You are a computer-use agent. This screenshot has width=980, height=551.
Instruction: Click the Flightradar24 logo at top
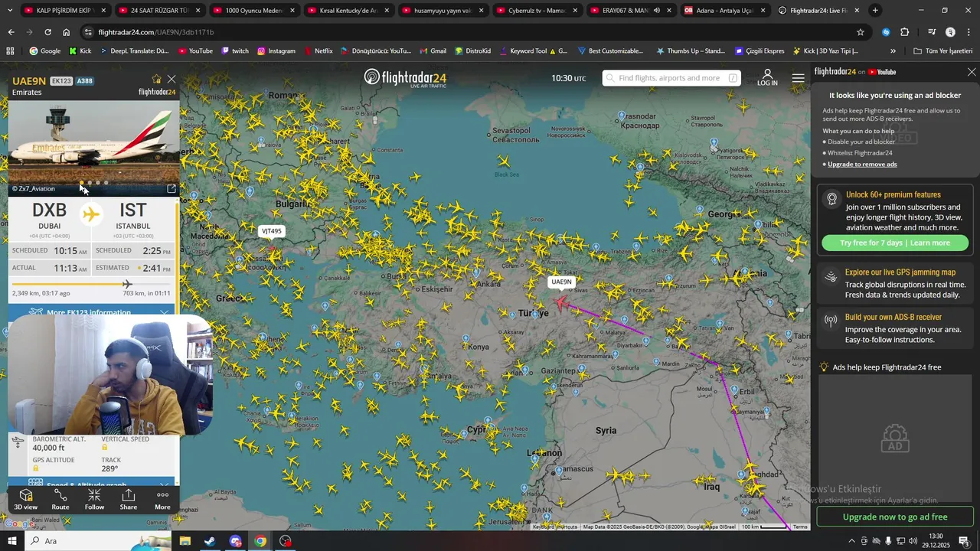point(405,78)
